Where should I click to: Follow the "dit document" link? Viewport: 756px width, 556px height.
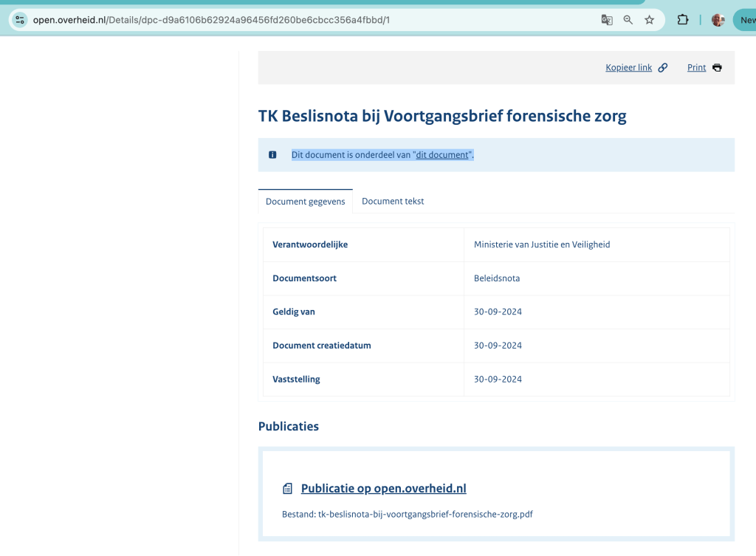click(x=442, y=155)
